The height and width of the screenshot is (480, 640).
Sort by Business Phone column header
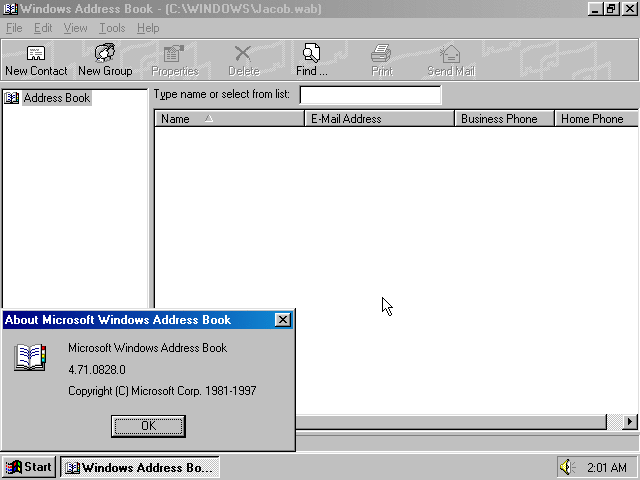click(504, 119)
